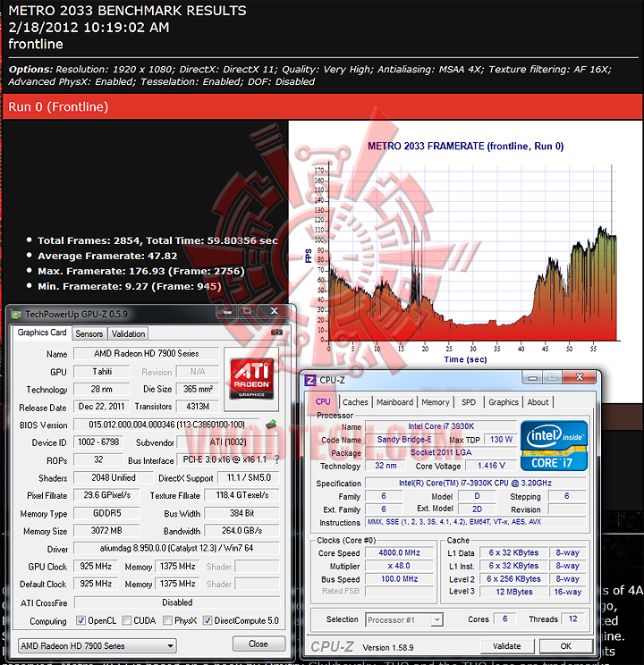This screenshot has width=644, height=665.
Task: Click the processor name Intel Core i7 3930K
Action: click(x=441, y=426)
